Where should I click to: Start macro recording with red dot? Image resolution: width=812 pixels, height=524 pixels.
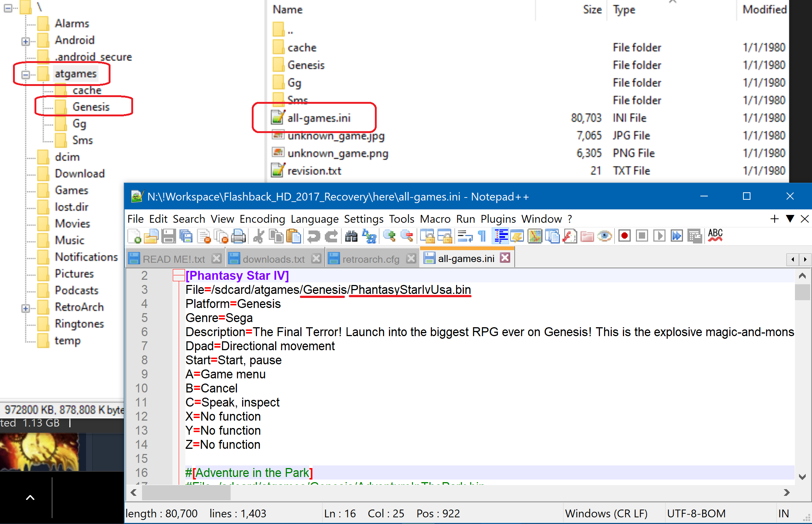click(624, 236)
